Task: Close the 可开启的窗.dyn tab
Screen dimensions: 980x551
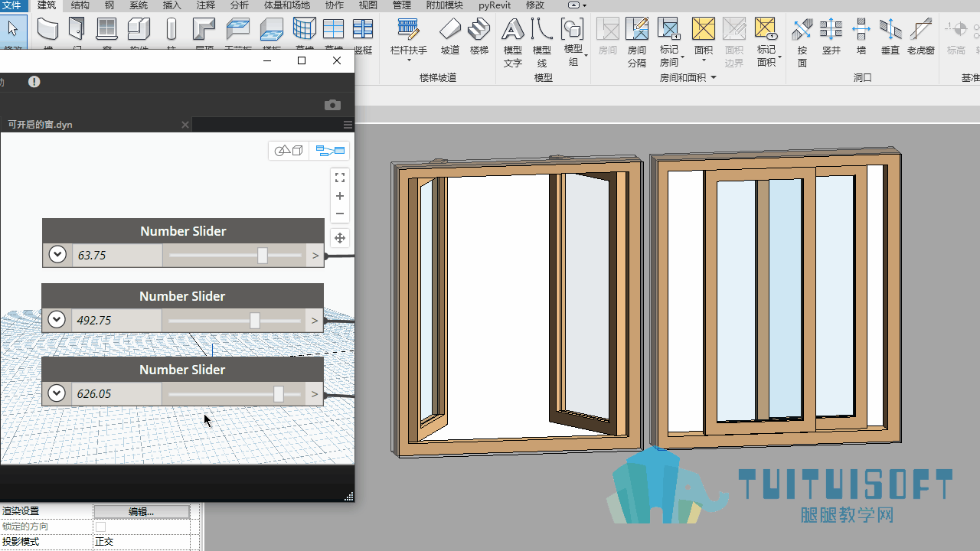Action: (x=185, y=124)
